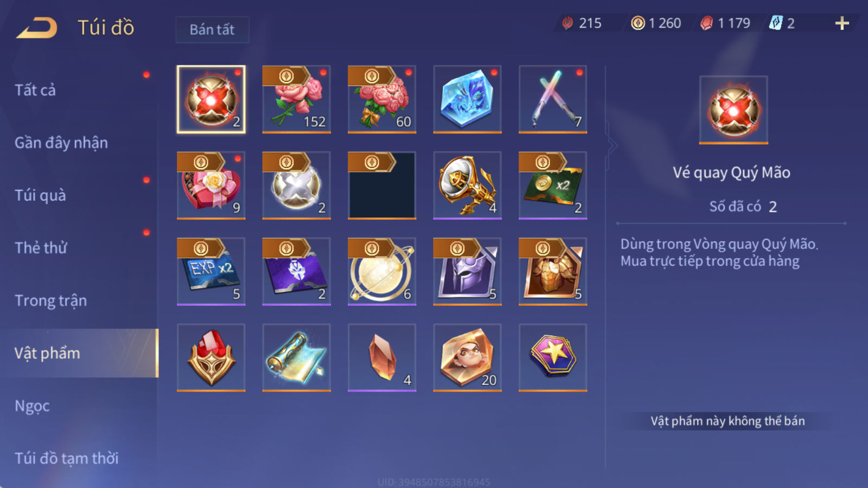Click the plus icon to add currency
The image size is (868, 488).
(842, 23)
